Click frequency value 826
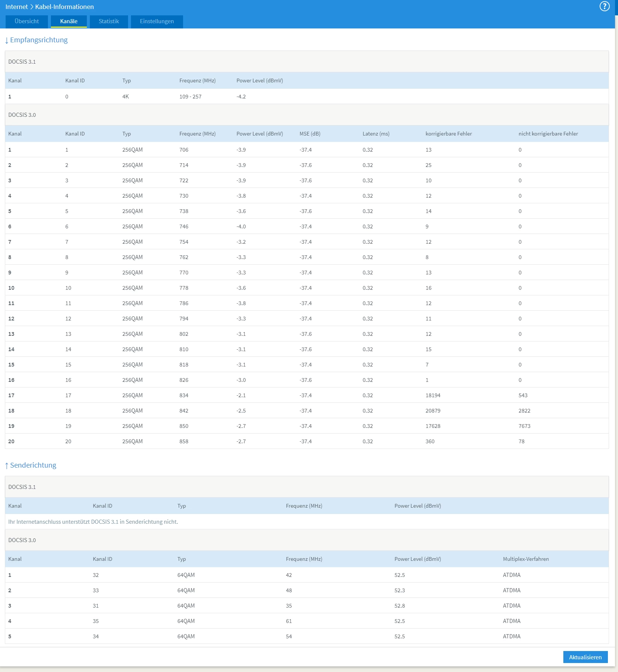The height and width of the screenshot is (672, 618). (184, 380)
